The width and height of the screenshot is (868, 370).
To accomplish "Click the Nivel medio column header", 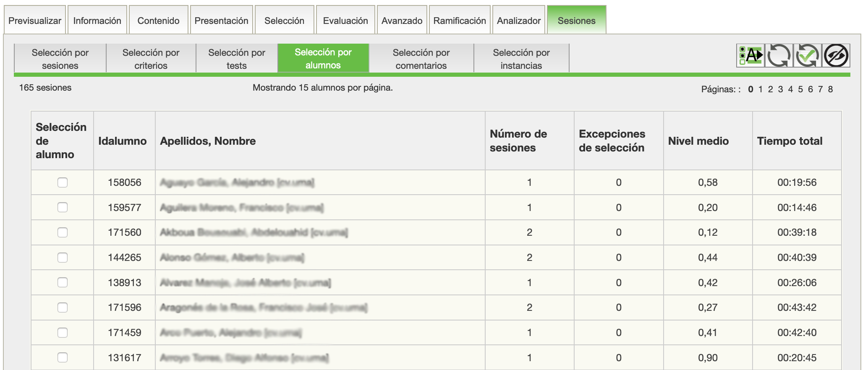I will click(698, 141).
